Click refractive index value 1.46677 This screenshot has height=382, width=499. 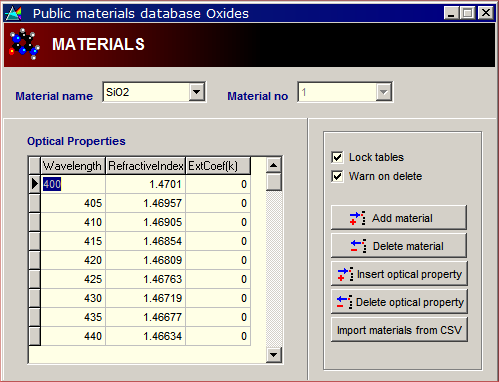146,317
